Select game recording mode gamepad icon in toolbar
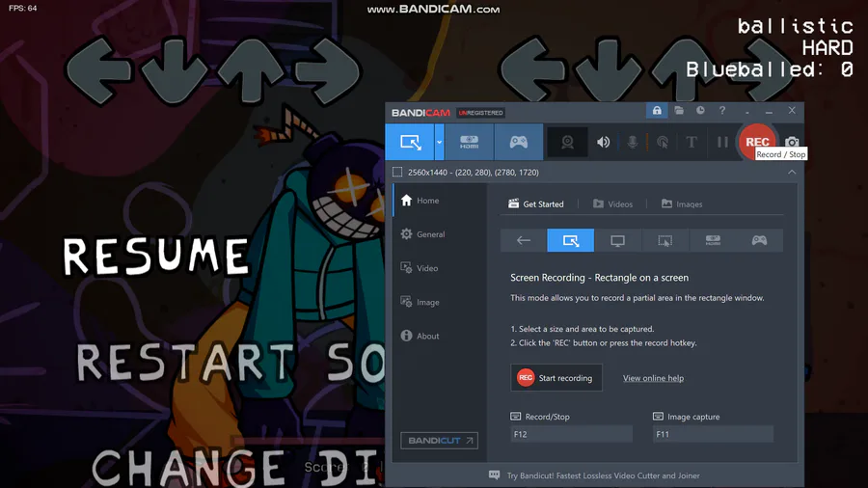Viewport: 868px width, 488px height. pos(519,142)
